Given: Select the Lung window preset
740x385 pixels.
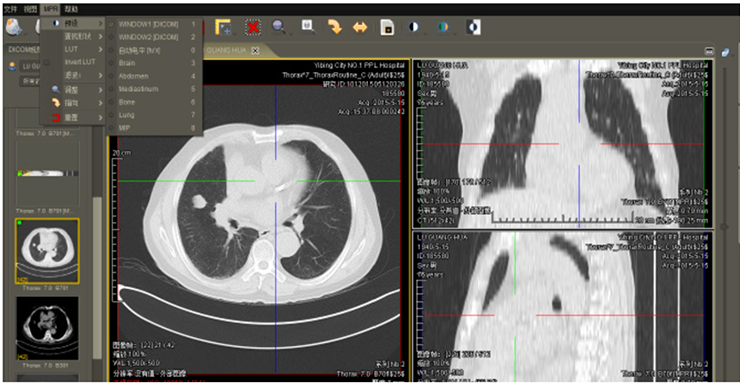Looking at the screenshot, I should pyautogui.click(x=154, y=115).
